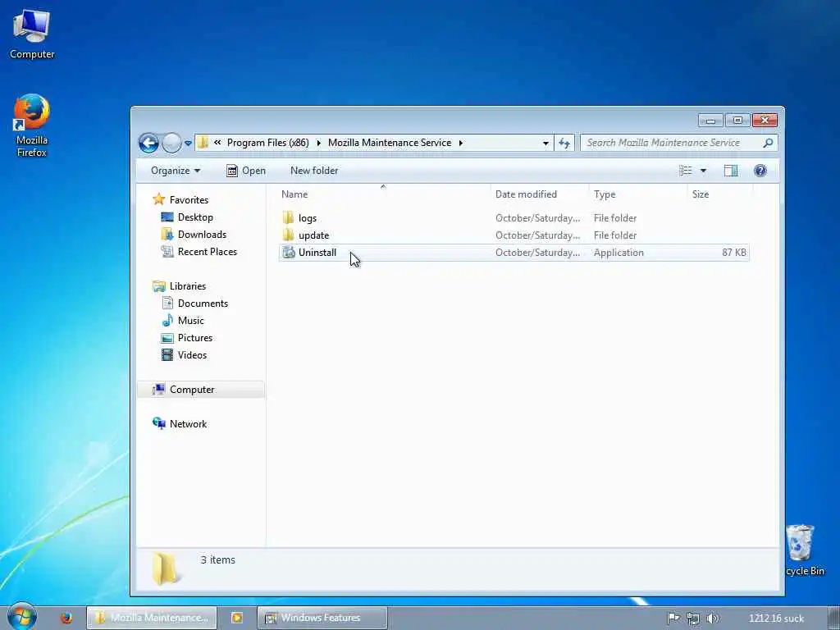Open view options dropdown arrow
This screenshot has height=630, width=840.
point(703,171)
